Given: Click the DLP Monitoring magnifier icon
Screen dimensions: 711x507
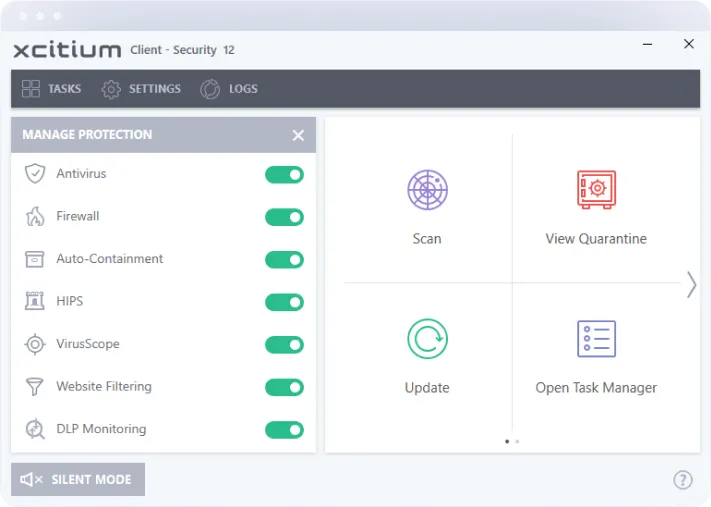Looking at the screenshot, I should point(35,429).
